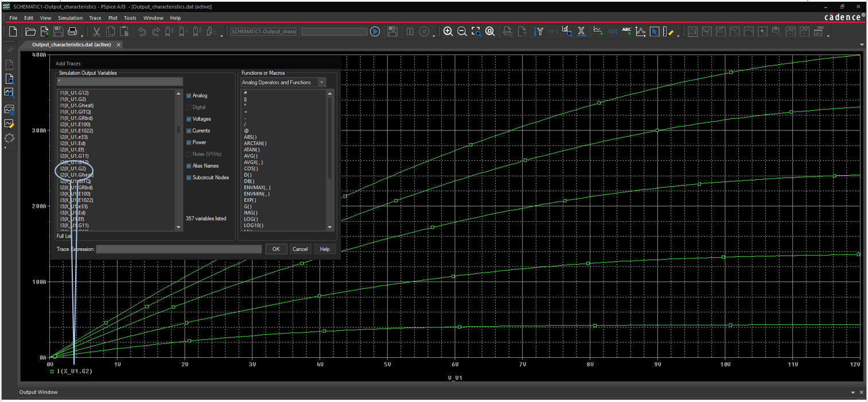Toggle the Voltages checkbox
868x402 pixels.
pos(189,119)
